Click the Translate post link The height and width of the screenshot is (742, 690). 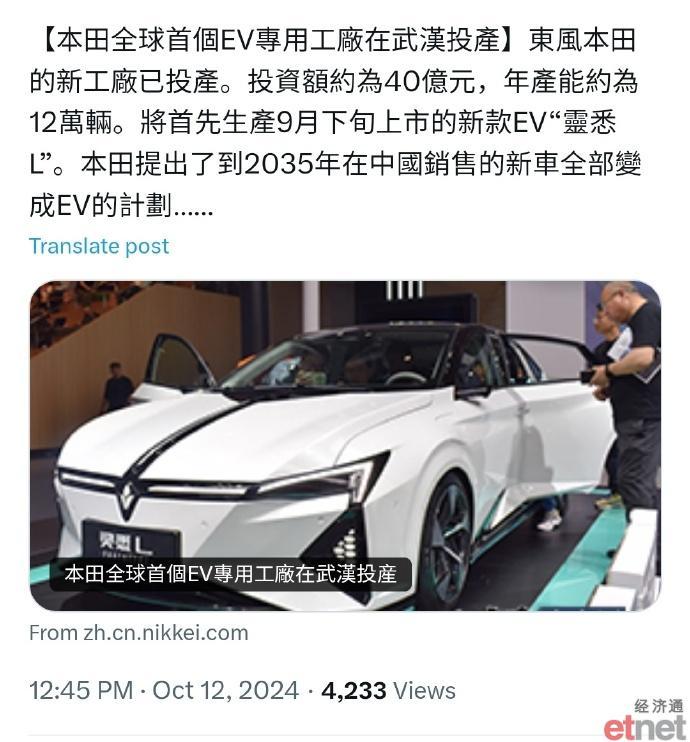point(99,247)
